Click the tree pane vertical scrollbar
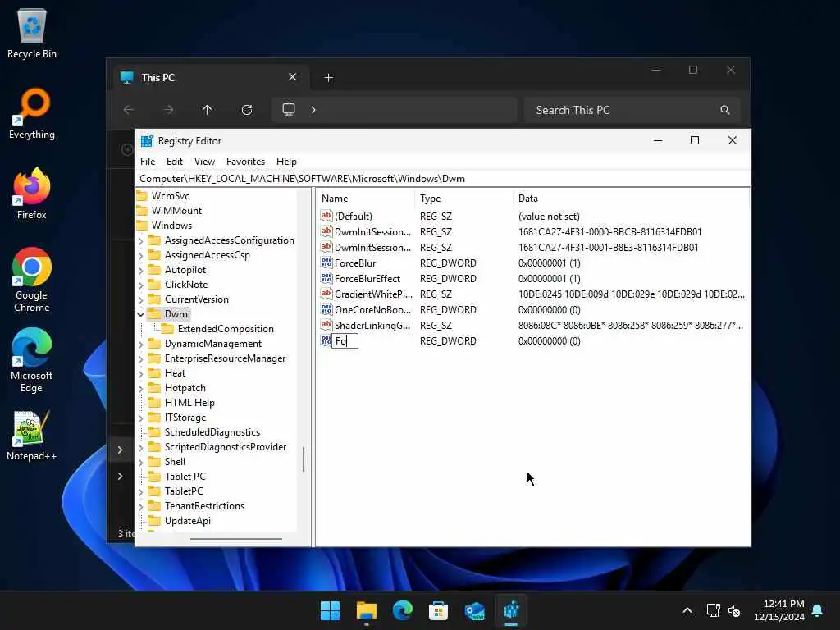The width and height of the screenshot is (840, 630). [304, 459]
